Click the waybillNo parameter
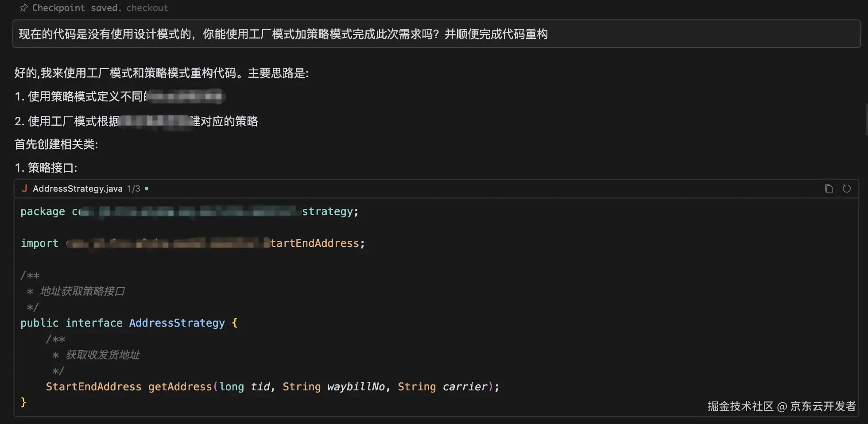The width and height of the screenshot is (868, 424). tap(356, 387)
